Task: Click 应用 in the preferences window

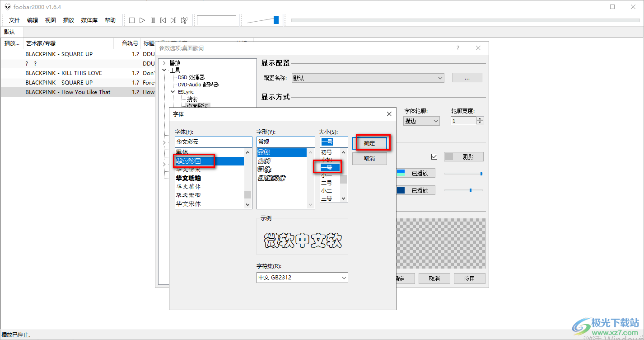Action: click(x=470, y=279)
